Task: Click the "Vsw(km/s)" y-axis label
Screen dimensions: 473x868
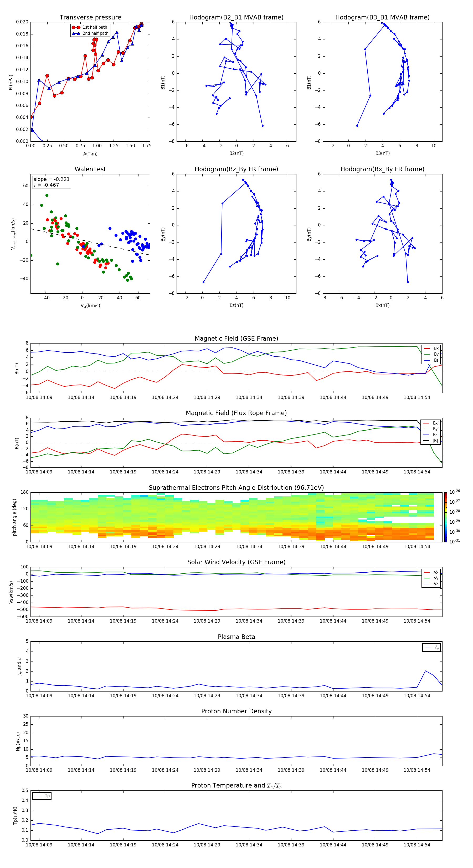Action: point(11,592)
